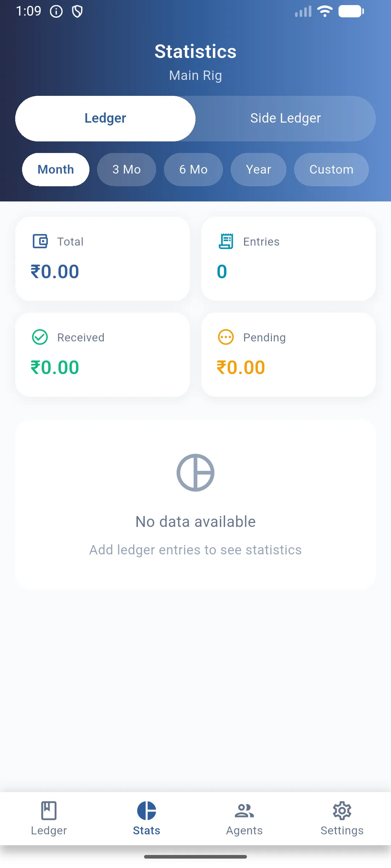Tap the No data available message

195,522
